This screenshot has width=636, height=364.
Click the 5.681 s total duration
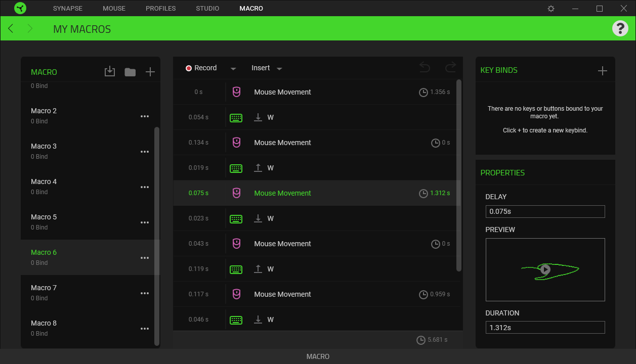tap(438, 340)
